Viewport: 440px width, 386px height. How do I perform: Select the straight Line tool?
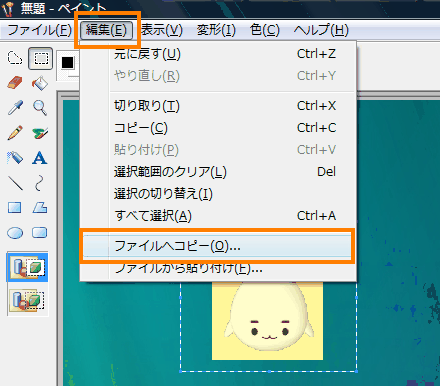tap(15, 183)
